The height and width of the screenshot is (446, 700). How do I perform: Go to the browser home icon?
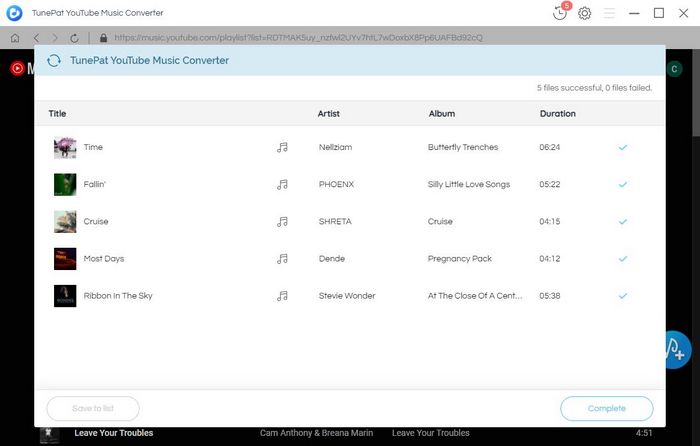point(15,38)
